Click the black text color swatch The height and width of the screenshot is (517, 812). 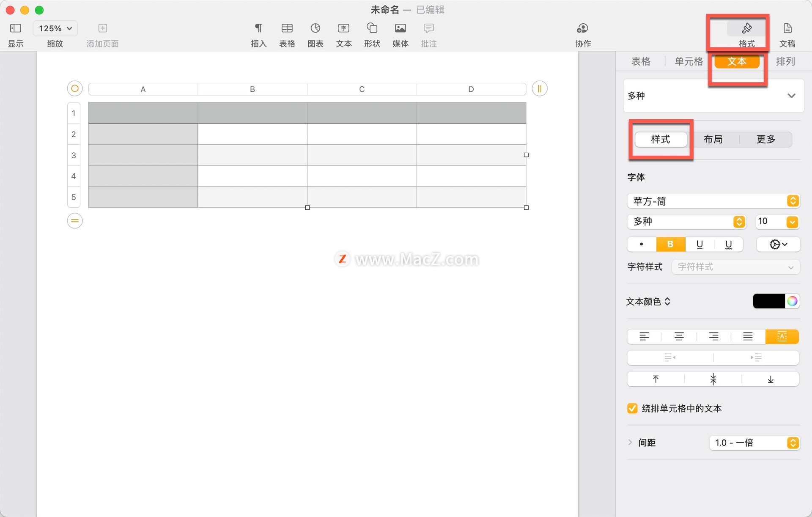coord(769,301)
